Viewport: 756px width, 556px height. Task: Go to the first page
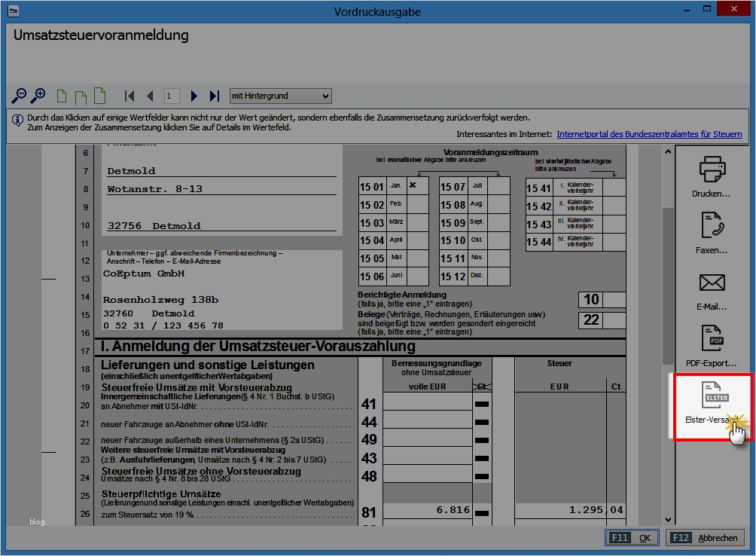[130, 96]
